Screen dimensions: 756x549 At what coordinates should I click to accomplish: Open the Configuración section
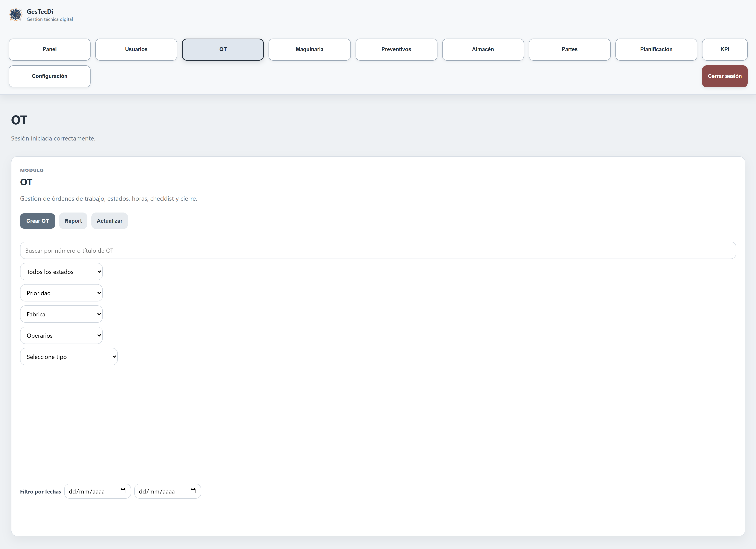coord(50,76)
